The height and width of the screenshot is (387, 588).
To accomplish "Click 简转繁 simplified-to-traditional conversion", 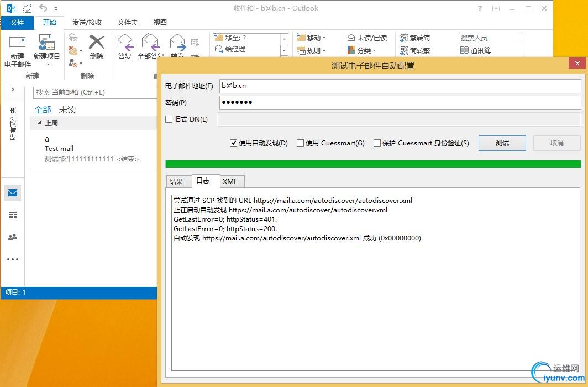I will [x=414, y=50].
